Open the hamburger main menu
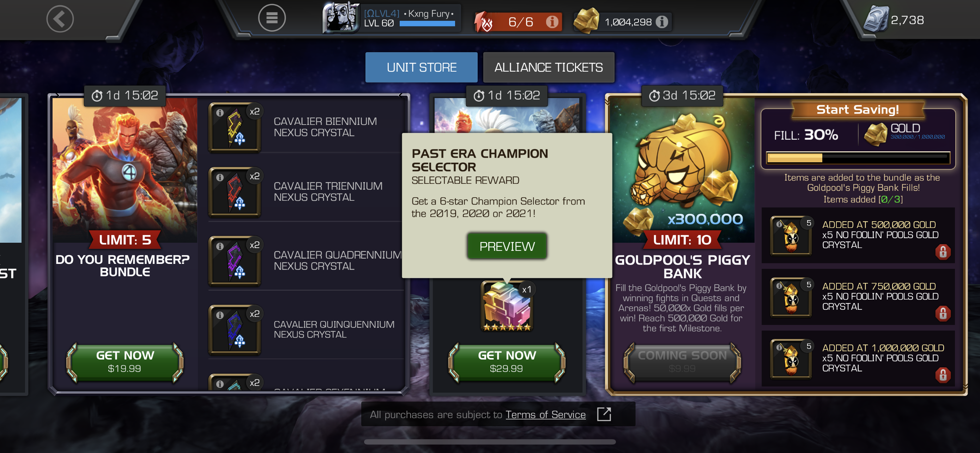Viewport: 980px width, 453px height. point(272,18)
